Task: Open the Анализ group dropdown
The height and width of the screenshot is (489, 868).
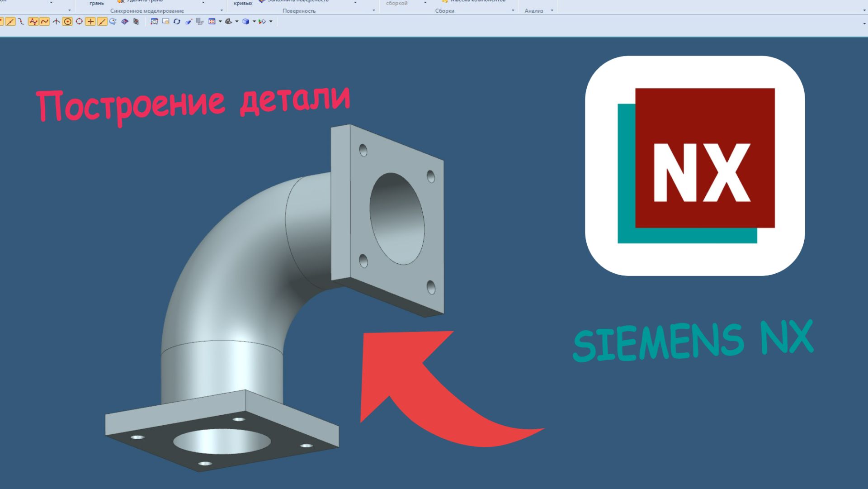Action: [552, 10]
